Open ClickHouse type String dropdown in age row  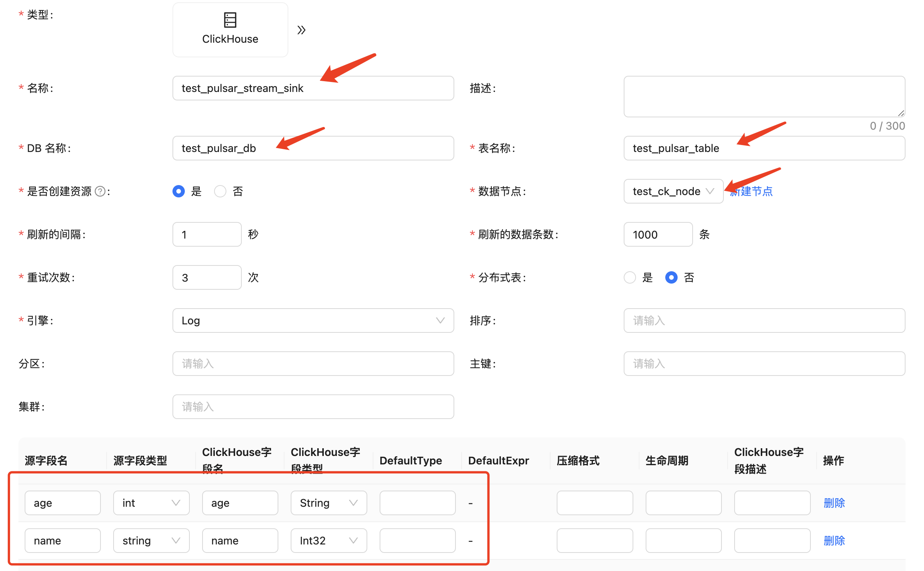329,503
